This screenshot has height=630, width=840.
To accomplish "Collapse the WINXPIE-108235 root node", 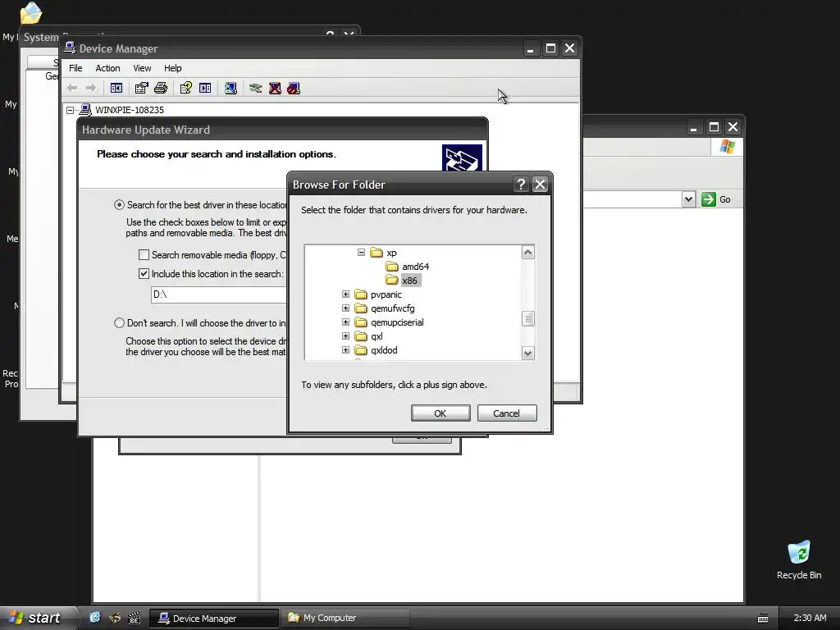I will tap(71, 110).
